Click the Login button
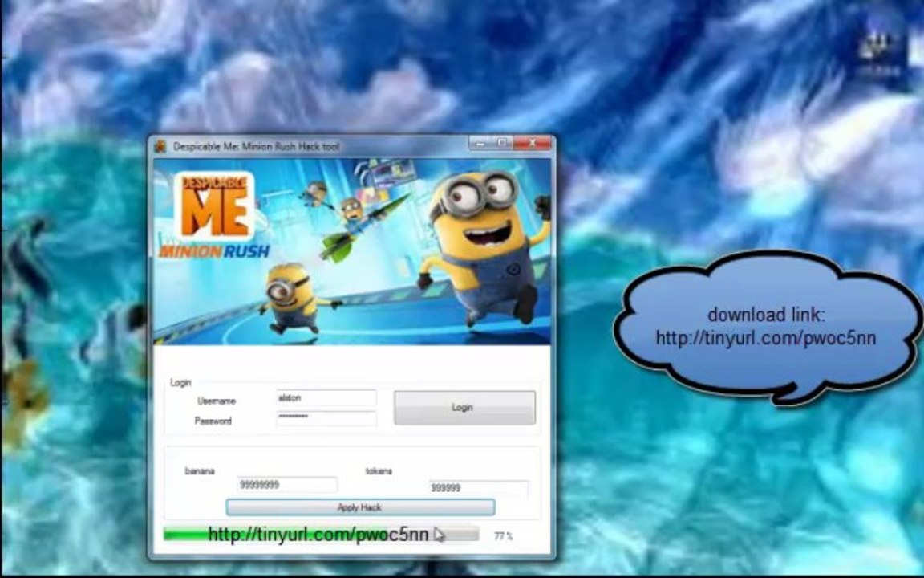Image resolution: width=924 pixels, height=578 pixels. coord(464,408)
